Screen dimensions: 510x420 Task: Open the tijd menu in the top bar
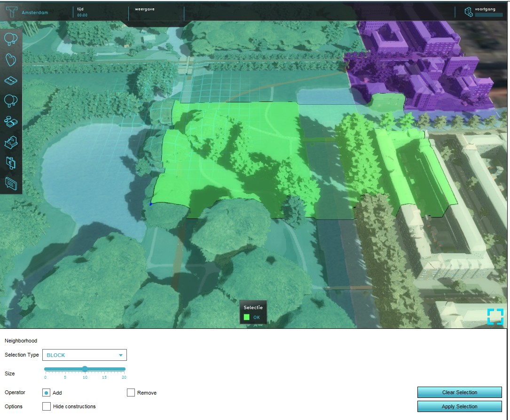tap(100, 12)
